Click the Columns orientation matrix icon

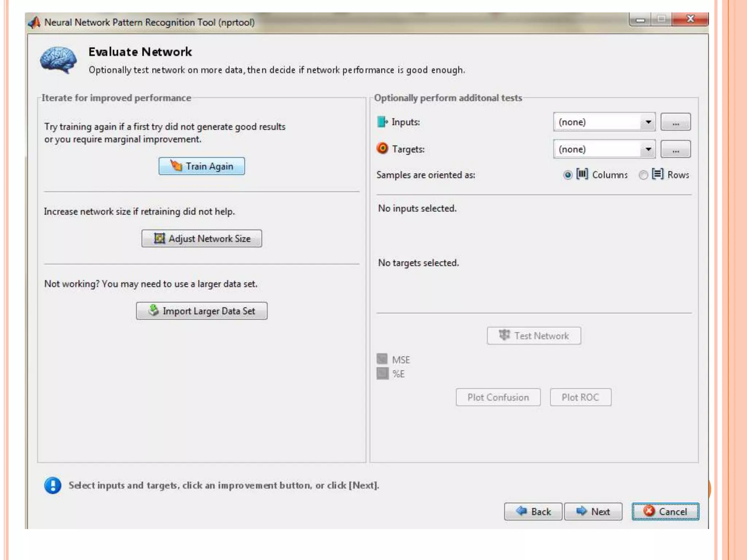(582, 174)
